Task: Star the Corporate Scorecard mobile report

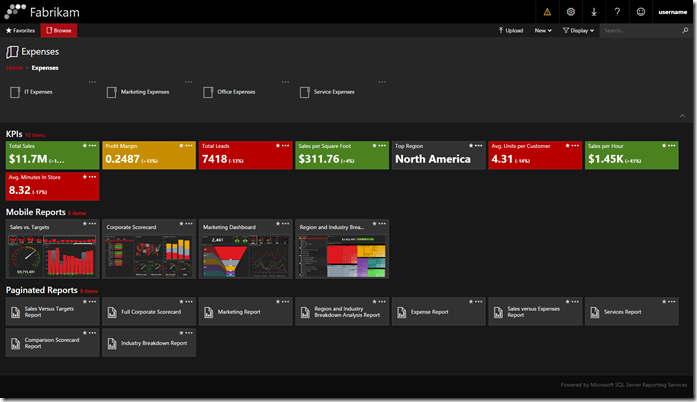Action: coord(181,223)
